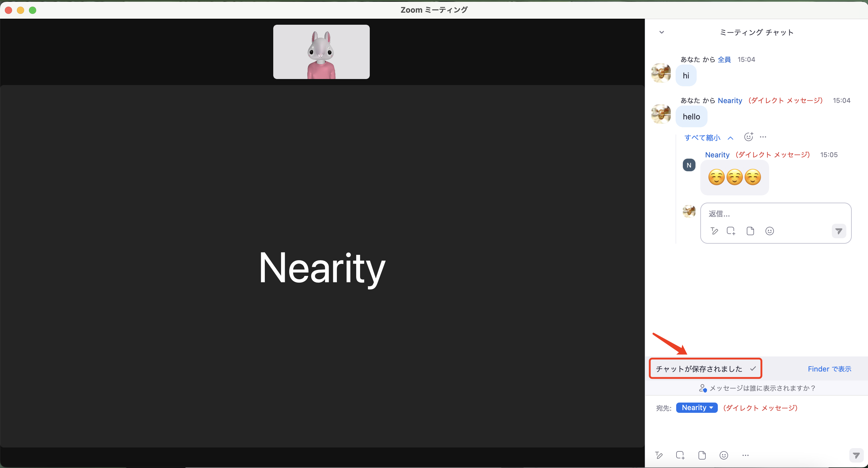868x468 pixels.
Task: Select the rabbit avatar video thumbnail
Action: tap(322, 52)
